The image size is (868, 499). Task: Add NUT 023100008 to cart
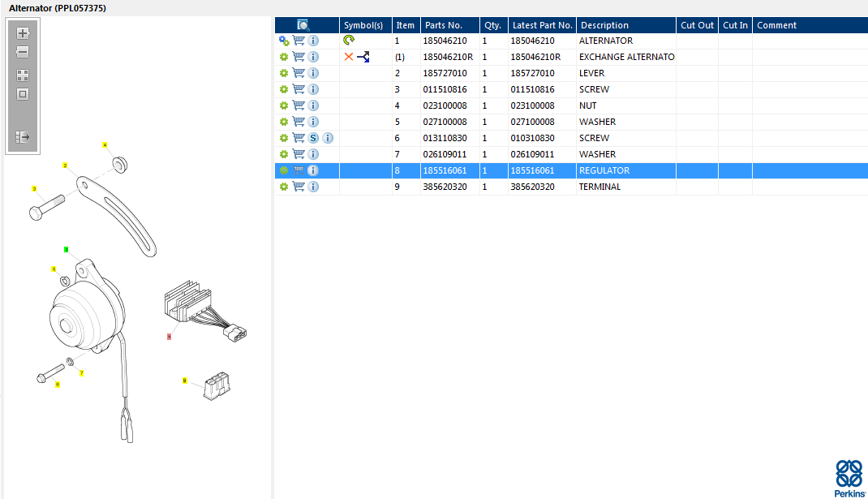click(x=299, y=105)
